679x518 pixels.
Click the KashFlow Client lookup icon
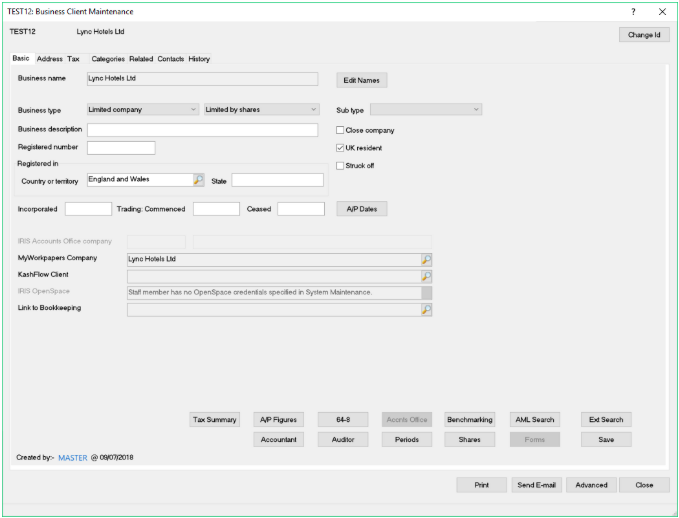click(x=426, y=275)
